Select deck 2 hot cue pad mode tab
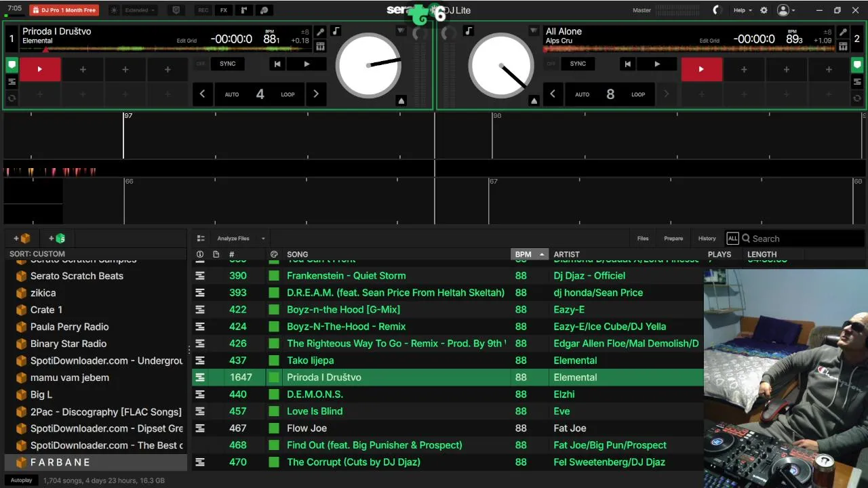 point(858,65)
